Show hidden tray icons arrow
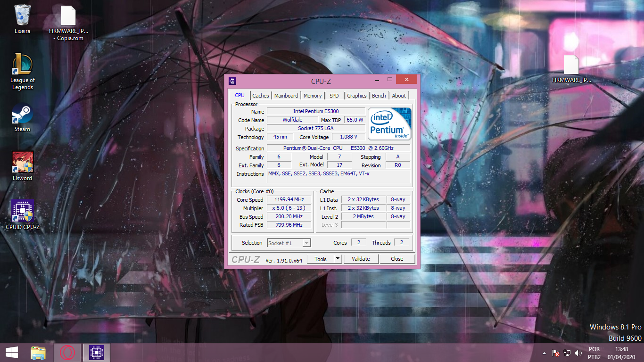This screenshot has width=644, height=362. pos(545,353)
